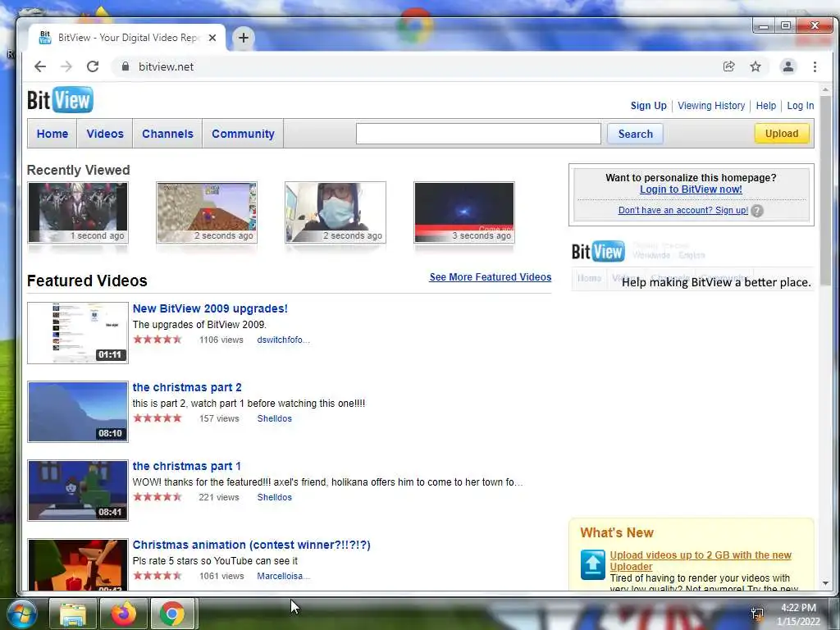Click the Log In link
This screenshot has width=840, height=630.
click(x=801, y=106)
